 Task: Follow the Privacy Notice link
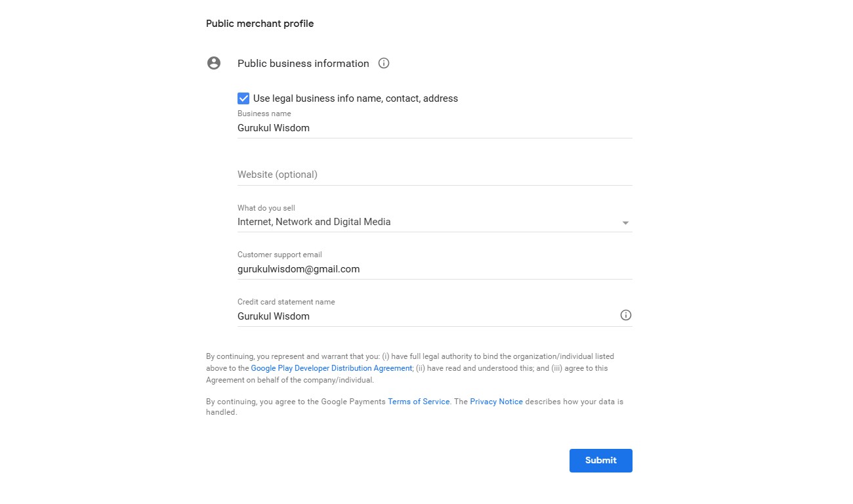point(496,402)
